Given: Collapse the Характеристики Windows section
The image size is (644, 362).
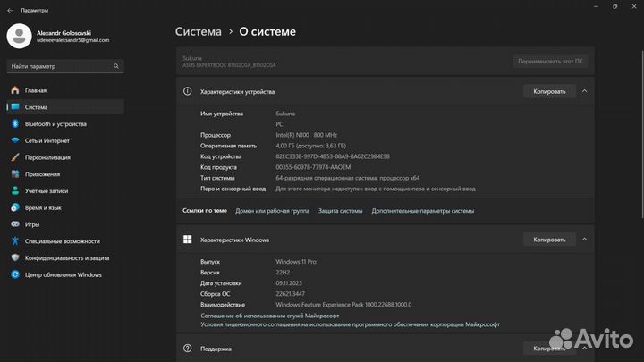Looking at the screenshot, I should [584, 240].
